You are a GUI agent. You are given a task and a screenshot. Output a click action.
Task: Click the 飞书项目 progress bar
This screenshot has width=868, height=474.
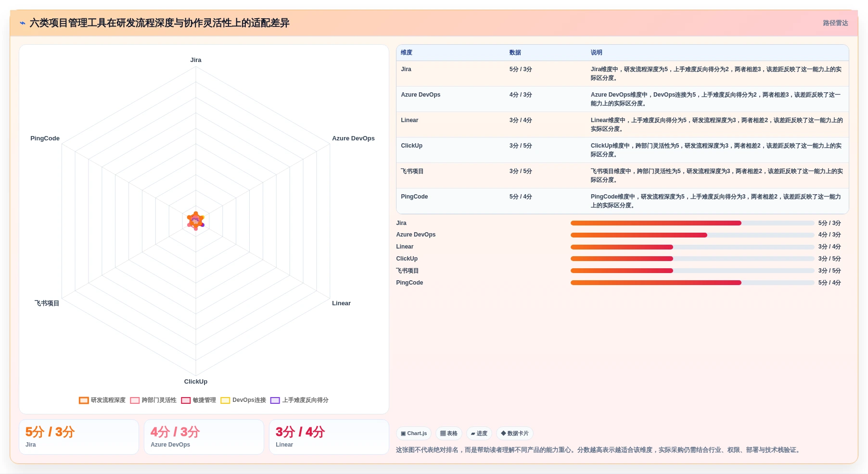692,271
